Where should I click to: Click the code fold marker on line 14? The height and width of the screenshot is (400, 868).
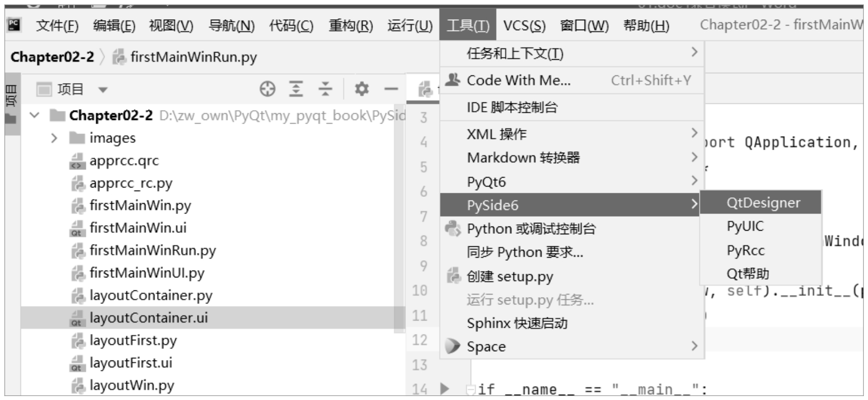470,389
